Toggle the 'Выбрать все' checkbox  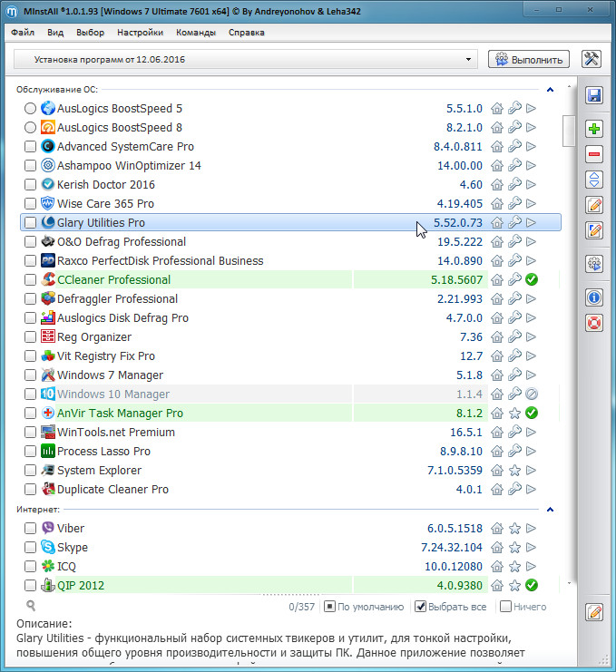click(x=421, y=607)
